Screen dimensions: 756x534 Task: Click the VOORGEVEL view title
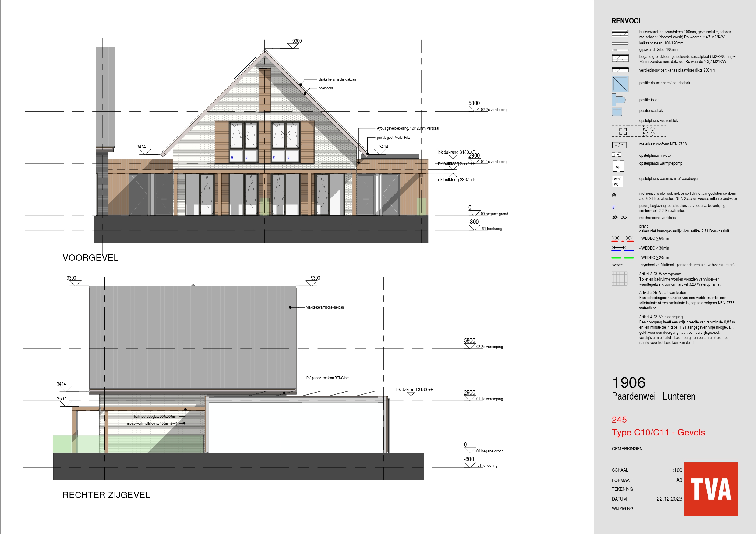coord(90,258)
